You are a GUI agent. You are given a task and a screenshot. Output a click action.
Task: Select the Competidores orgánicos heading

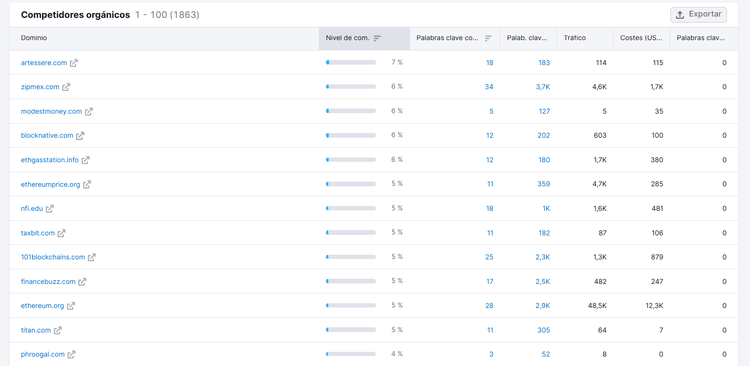(x=75, y=15)
